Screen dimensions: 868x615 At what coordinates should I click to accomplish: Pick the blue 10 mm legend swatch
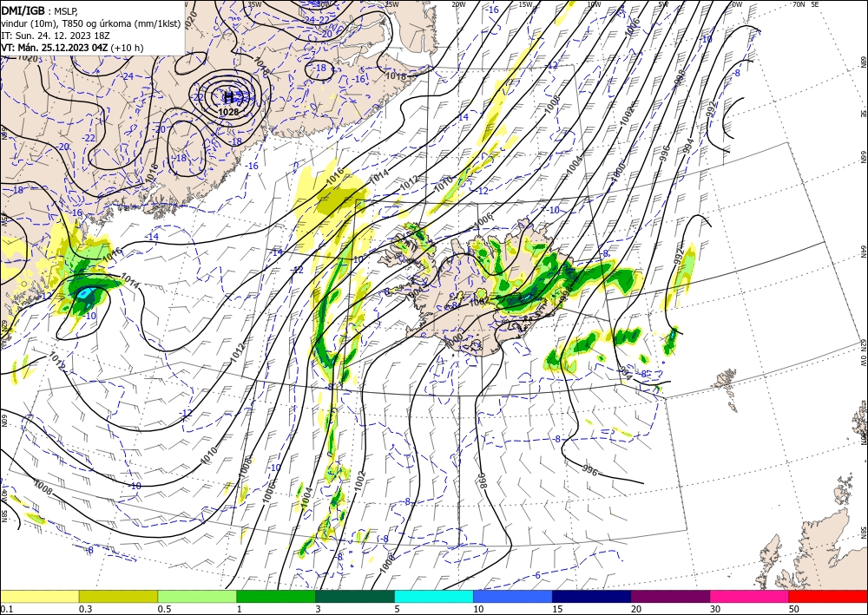coord(513,596)
